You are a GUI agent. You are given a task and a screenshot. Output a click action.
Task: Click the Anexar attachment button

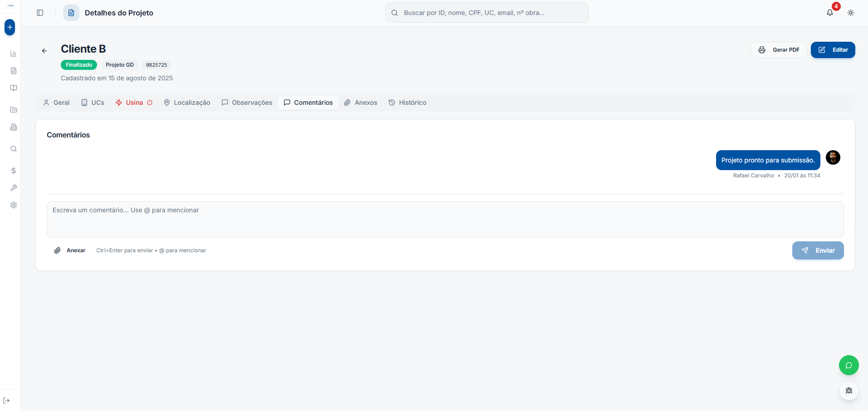(x=70, y=250)
